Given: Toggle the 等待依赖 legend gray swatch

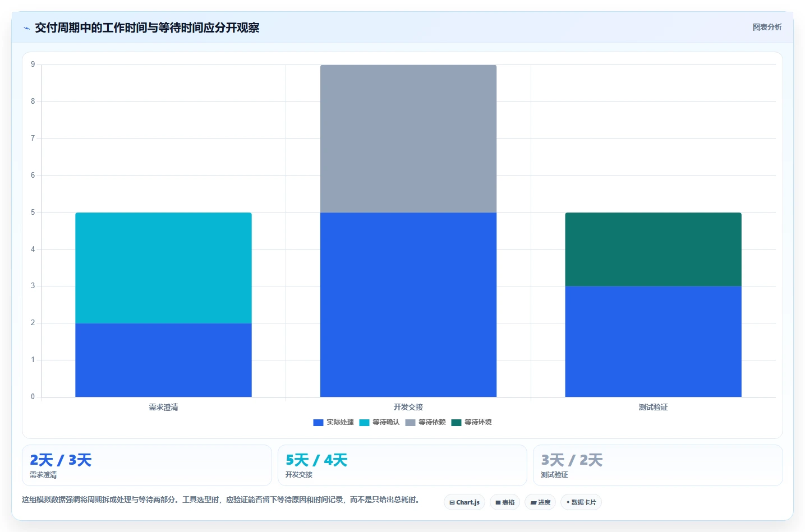Looking at the screenshot, I should (410, 422).
